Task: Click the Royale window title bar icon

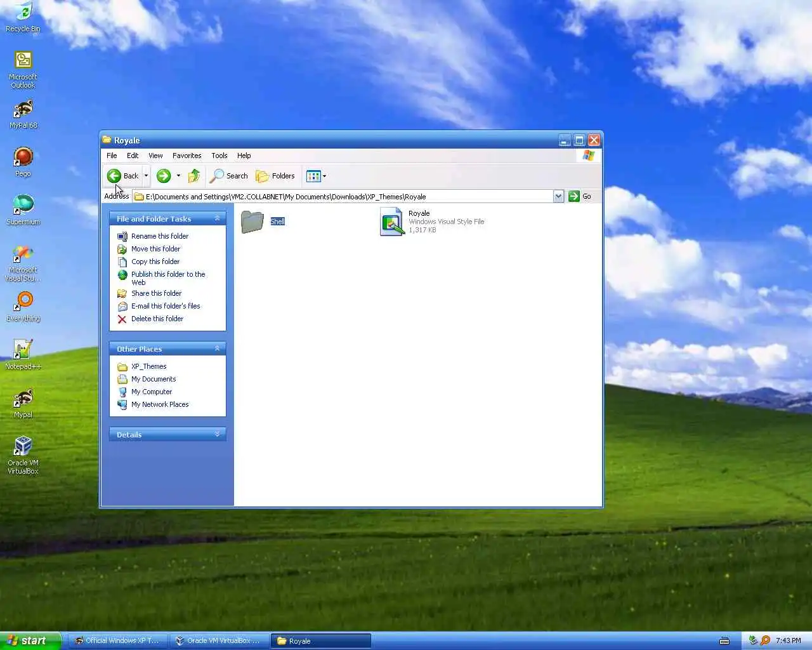Action: pos(107,140)
